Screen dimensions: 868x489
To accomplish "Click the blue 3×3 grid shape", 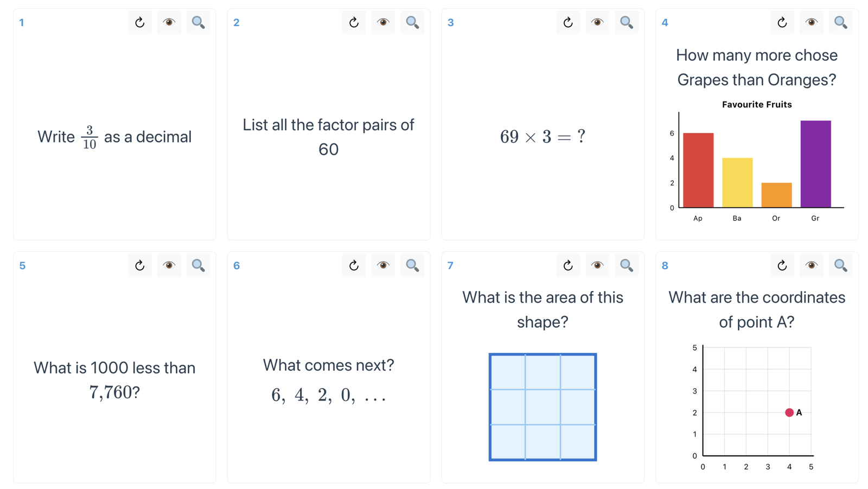I will pyautogui.click(x=542, y=407).
